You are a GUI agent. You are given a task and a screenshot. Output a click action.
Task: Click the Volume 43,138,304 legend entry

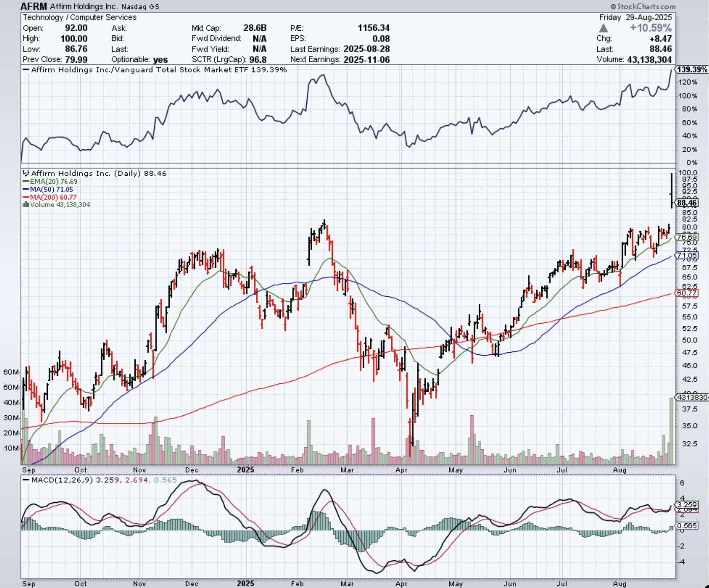[x=56, y=205]
